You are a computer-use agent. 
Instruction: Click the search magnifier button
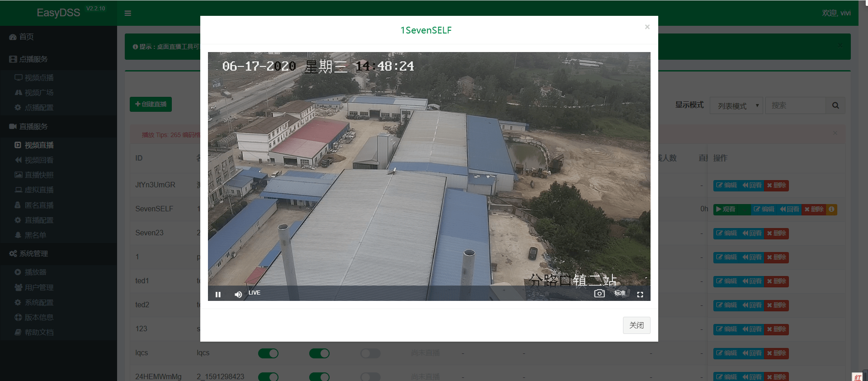835,105
